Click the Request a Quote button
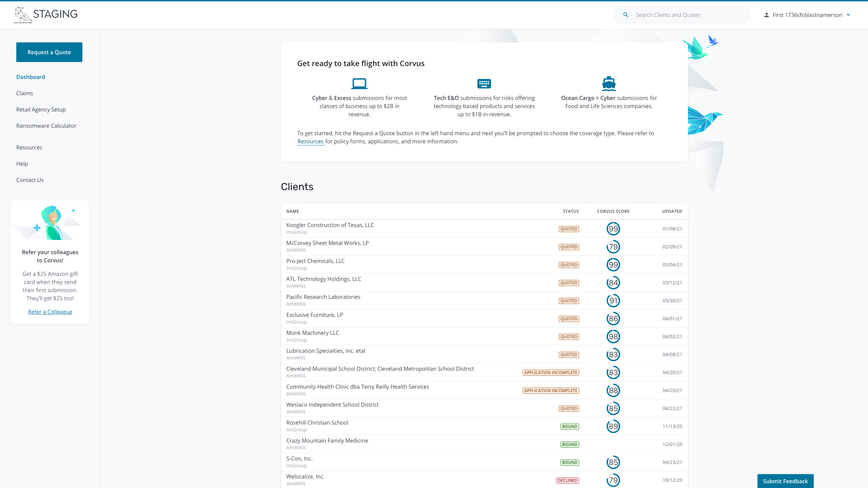Screen dimensions: 868x488 (49, 52)
